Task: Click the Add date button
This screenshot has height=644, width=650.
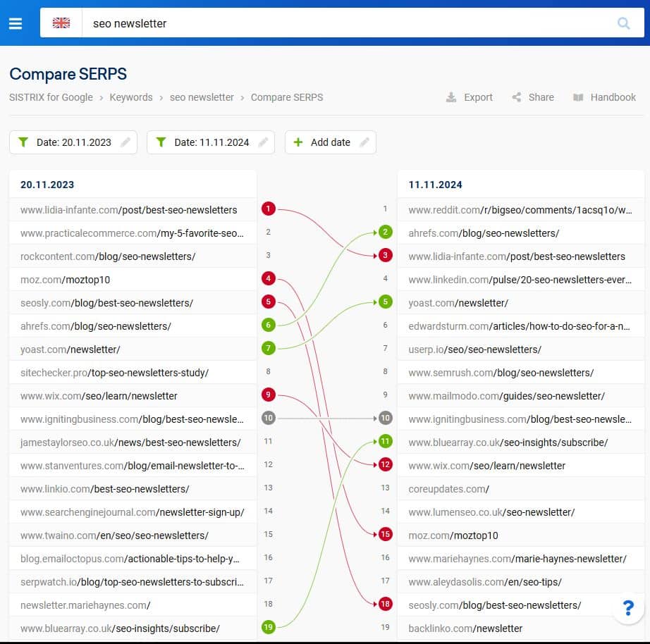Action: point(331,142)
